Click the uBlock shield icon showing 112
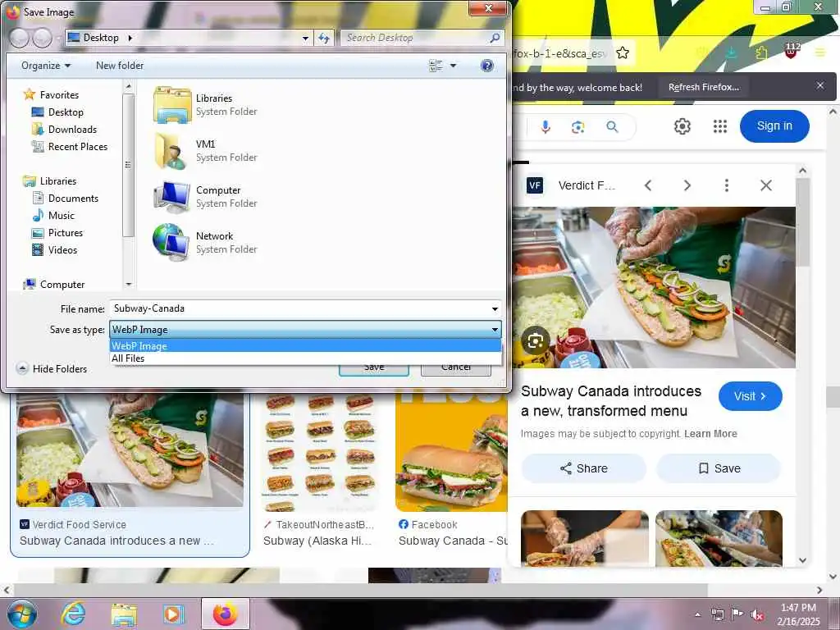Image resolution: width=840 pixels, height=630 pixels. (792, 52)
